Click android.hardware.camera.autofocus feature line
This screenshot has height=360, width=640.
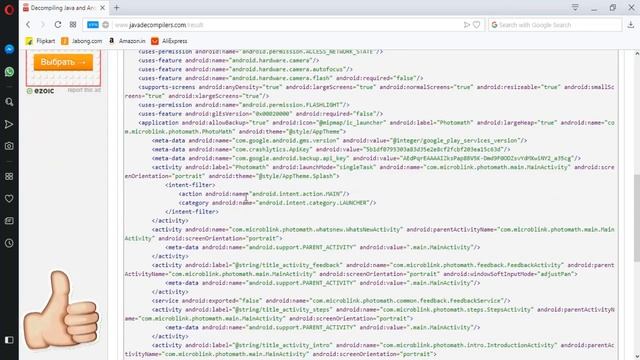pos(245,69)
